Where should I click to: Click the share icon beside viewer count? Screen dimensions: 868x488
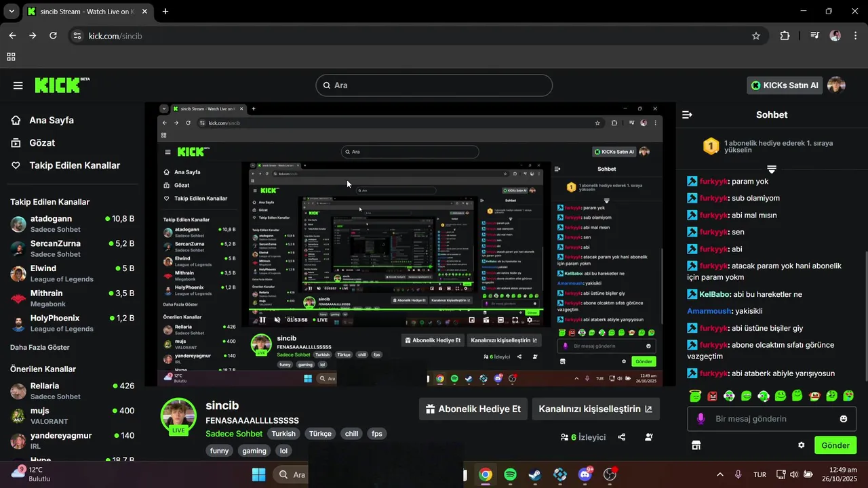tap(622, 437)
